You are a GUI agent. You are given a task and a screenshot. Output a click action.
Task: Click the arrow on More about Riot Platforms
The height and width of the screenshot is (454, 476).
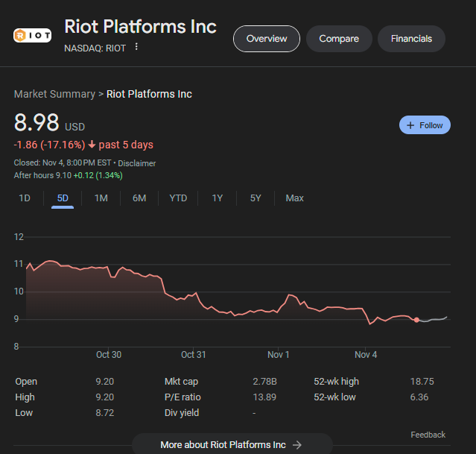[x=297, y=445]
